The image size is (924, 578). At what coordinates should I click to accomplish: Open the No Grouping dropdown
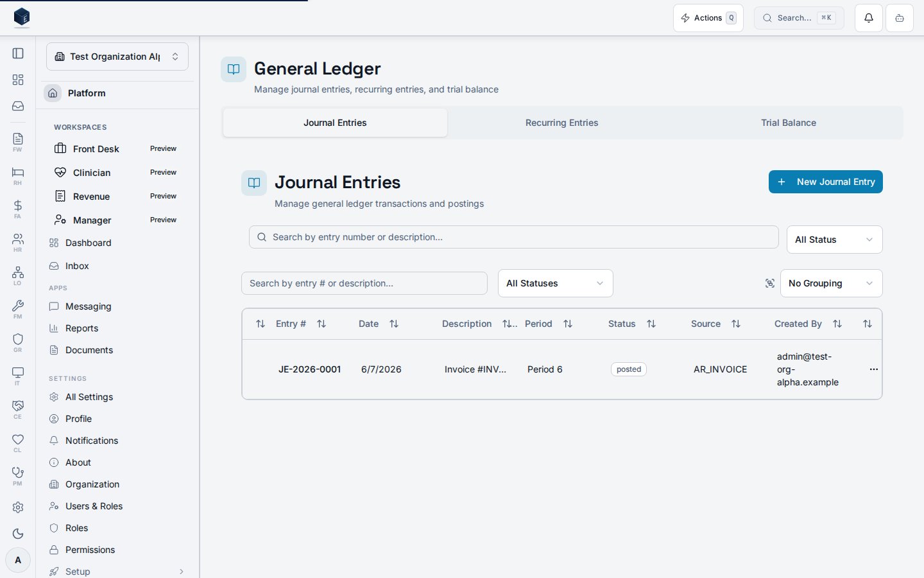click(x=831, y=283)
